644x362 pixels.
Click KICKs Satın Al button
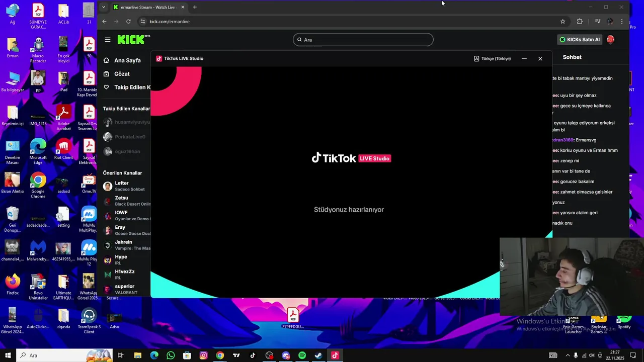click(x=580, y=40)
